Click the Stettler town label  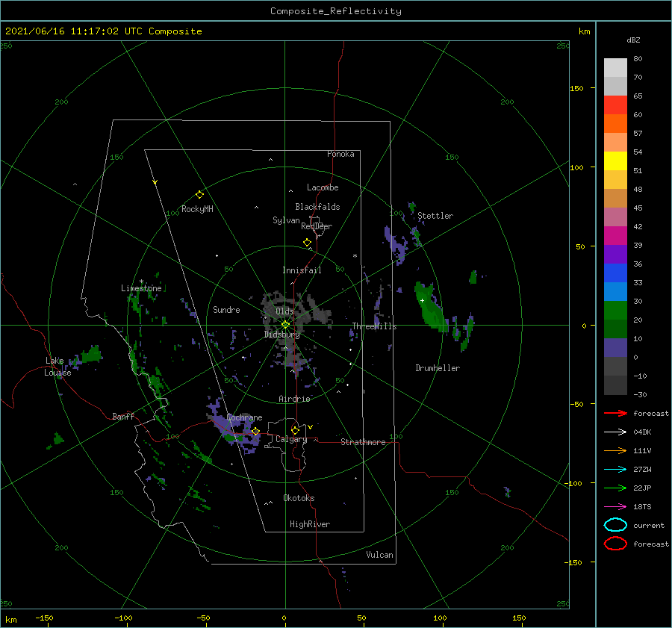coord(435,216)
